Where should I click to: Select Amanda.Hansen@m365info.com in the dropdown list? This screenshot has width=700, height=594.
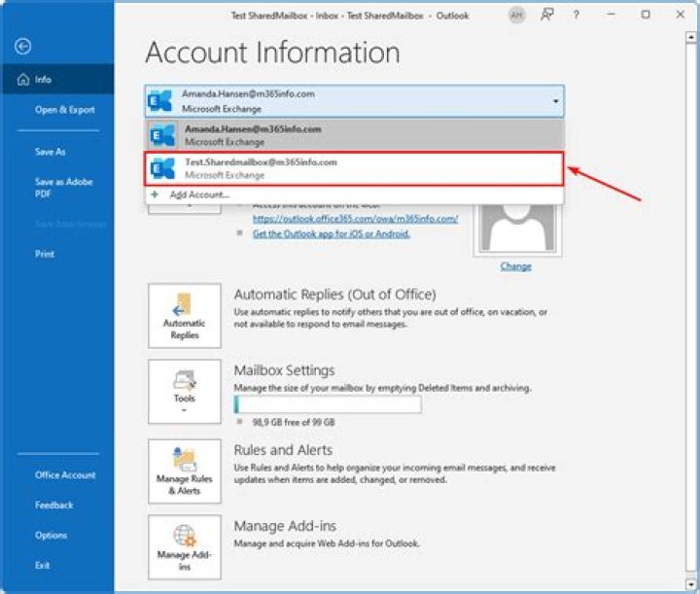pos(355,135)
